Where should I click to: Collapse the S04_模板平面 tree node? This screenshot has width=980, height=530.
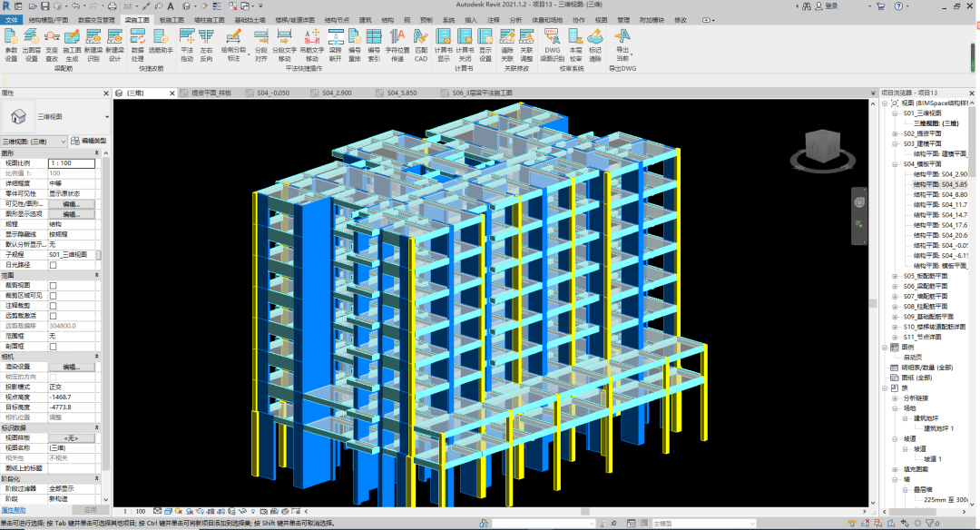(x=895, y=164)
